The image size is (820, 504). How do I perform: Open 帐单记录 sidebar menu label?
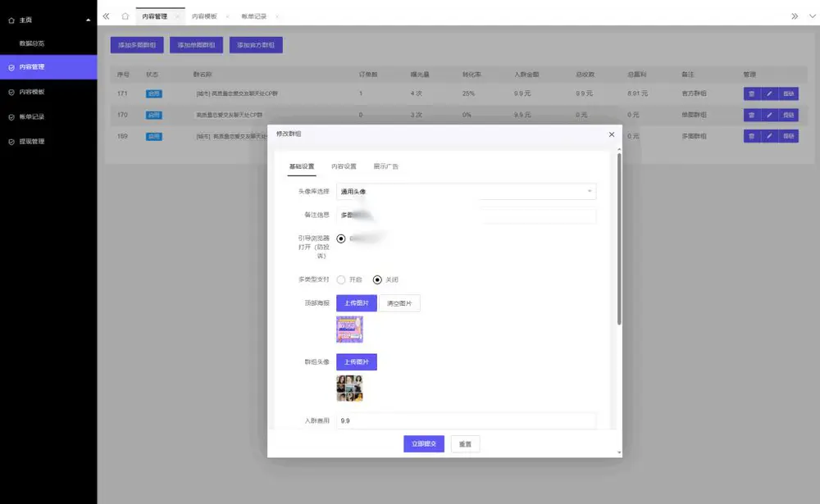coord(32,116)
